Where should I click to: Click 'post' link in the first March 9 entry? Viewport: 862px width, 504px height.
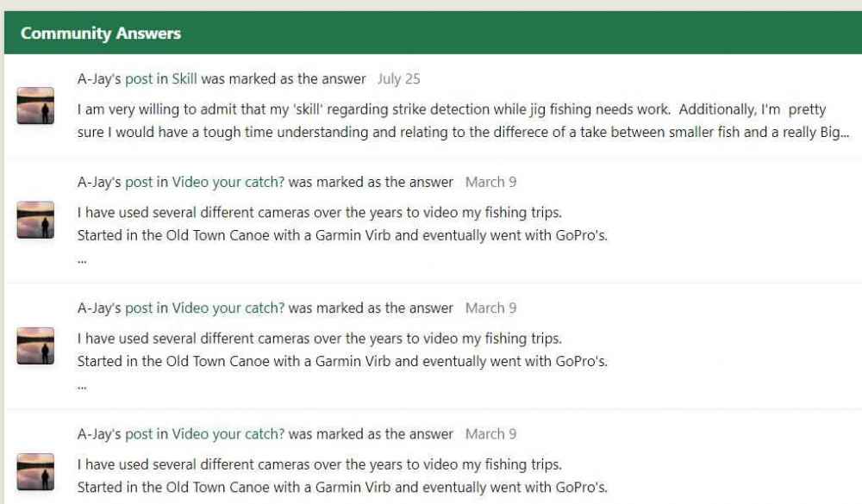tap(139, 183)
